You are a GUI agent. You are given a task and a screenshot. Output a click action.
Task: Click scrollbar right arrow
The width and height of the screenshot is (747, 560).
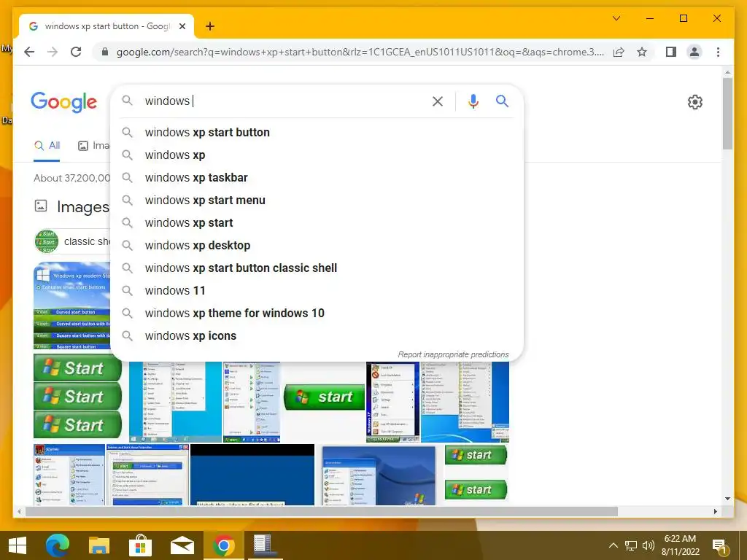coord(715,511)
